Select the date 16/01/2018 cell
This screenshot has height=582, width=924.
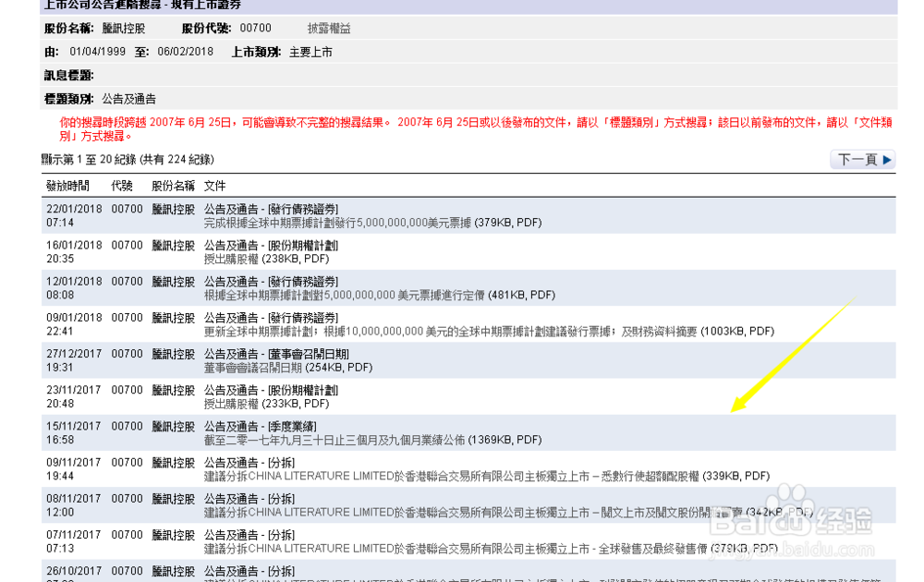point(74,251)
